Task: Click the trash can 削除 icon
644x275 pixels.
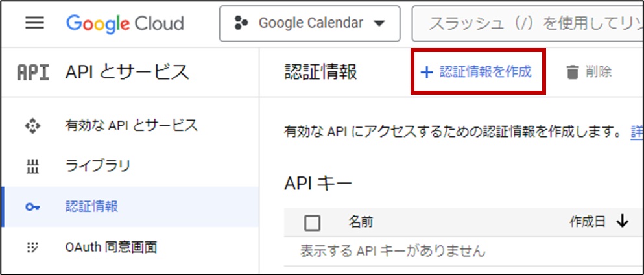Action: (x=572, y=72)
